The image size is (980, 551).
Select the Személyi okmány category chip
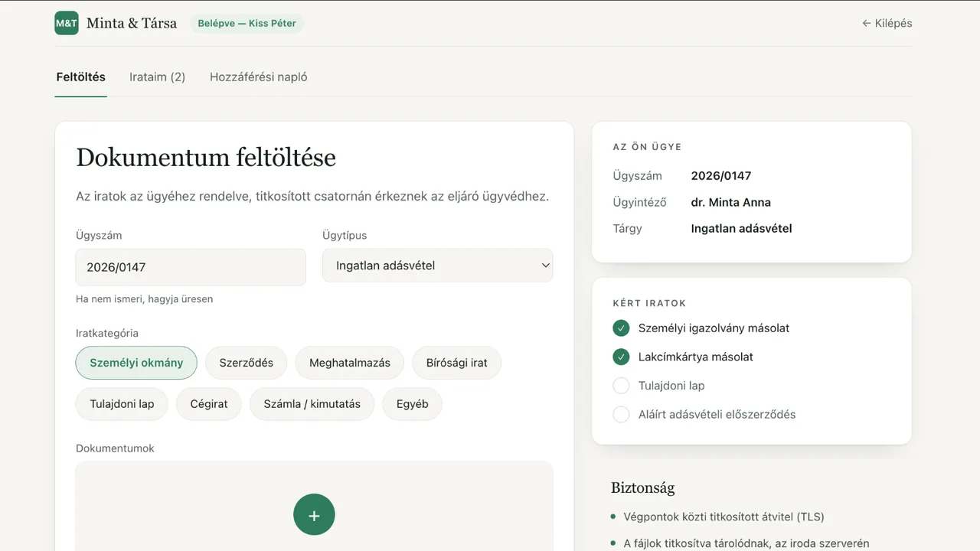pyautogui.click(x=136, y=363)
